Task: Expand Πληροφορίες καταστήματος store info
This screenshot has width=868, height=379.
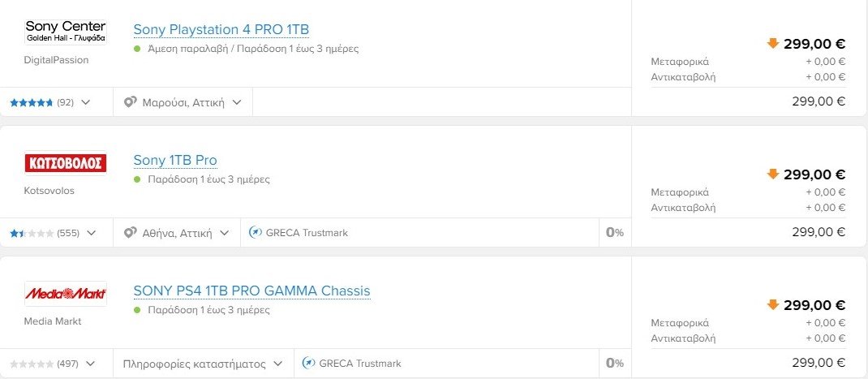Action: 278,364
